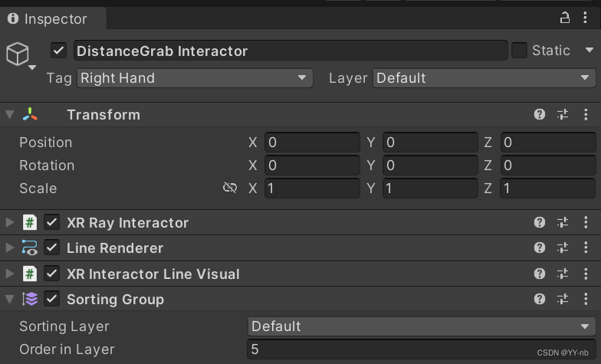The width and height of the screenshot is (601, 364).
Task: Open XR Interactor Line Visual preset settings
Action: coord(563,274)
